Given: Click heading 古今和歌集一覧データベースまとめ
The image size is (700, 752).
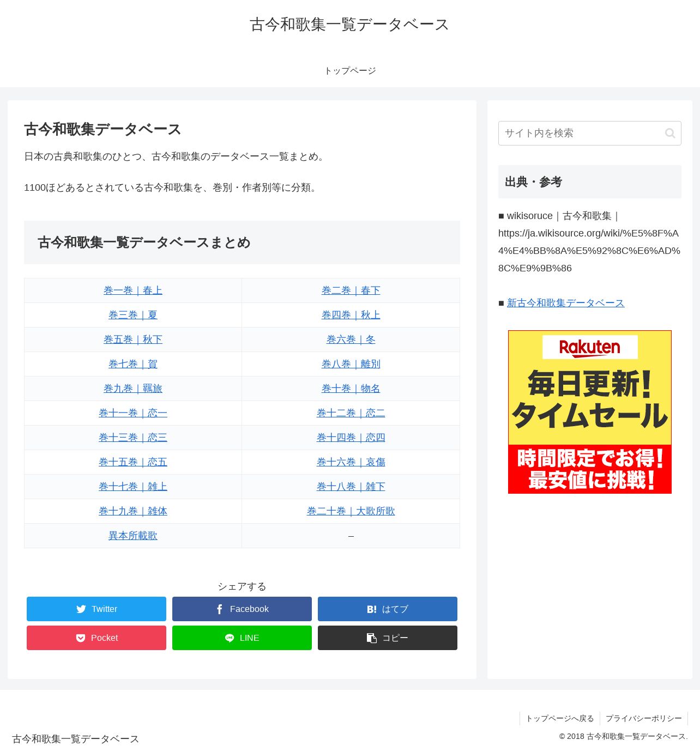Looking at the screenshot, I should click(x=242, y=242).
